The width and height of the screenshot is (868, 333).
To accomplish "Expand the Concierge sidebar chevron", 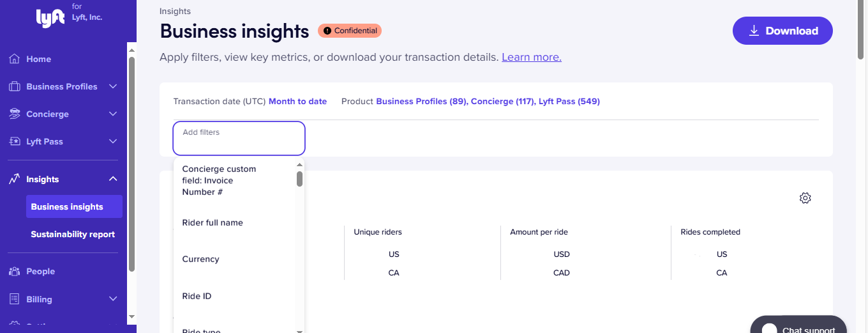I will pyautogui.click(x=113, y=114).
